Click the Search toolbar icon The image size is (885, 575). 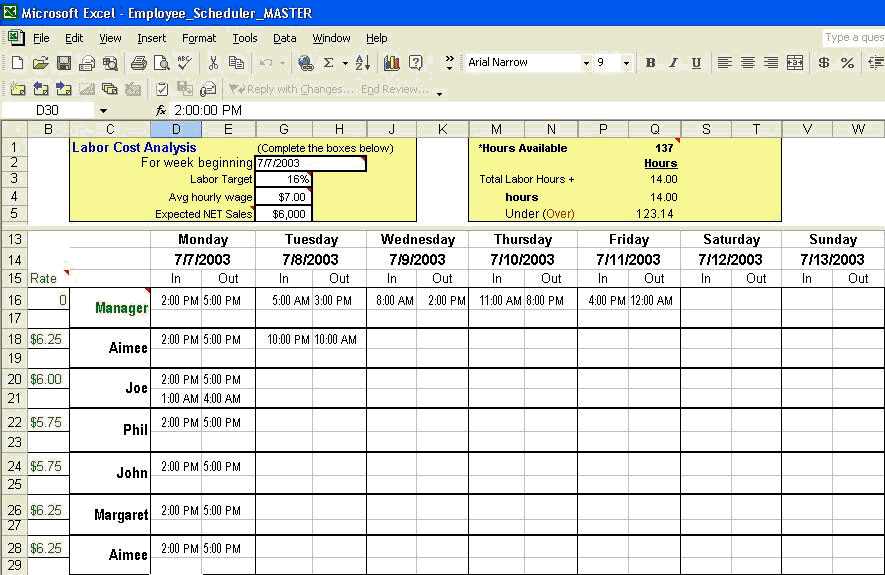(x=110, y=63)
